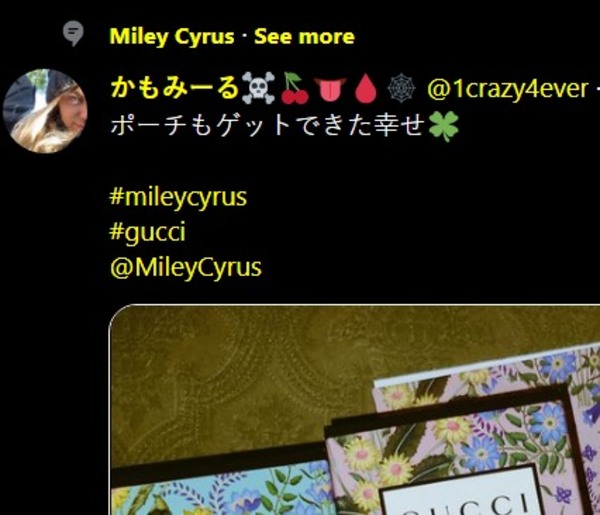The width and height of the screenshot is (600, 515).
Task: Click the four leaf clover emoji
Action: click(x=443, y=126)
